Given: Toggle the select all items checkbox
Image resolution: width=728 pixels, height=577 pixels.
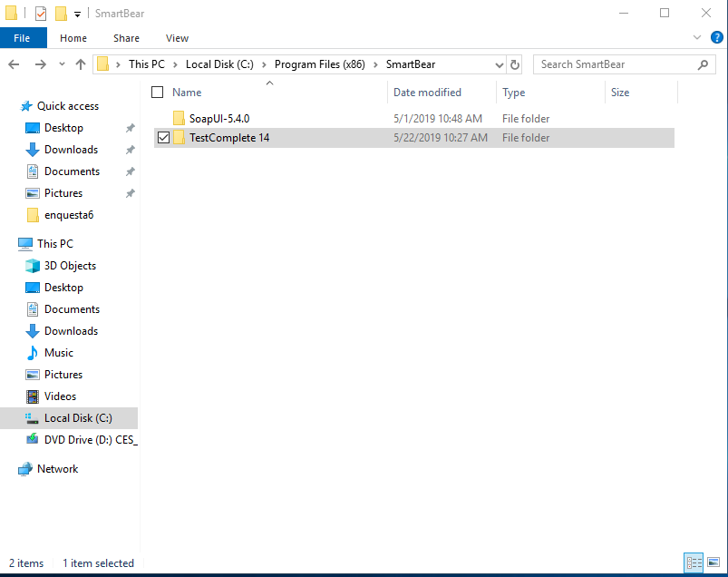Looking at the screenshot, I should click(158, 93).
